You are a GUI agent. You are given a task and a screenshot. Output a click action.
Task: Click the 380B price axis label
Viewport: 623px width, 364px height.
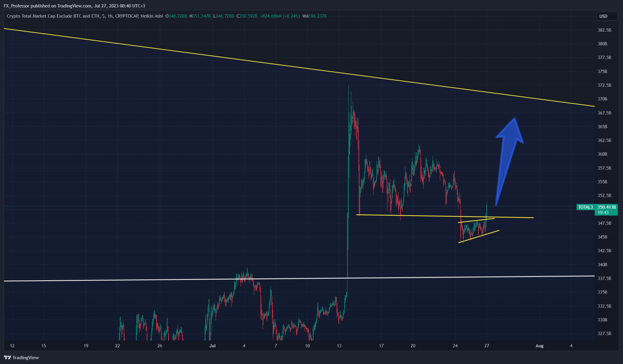coord(602,44)
